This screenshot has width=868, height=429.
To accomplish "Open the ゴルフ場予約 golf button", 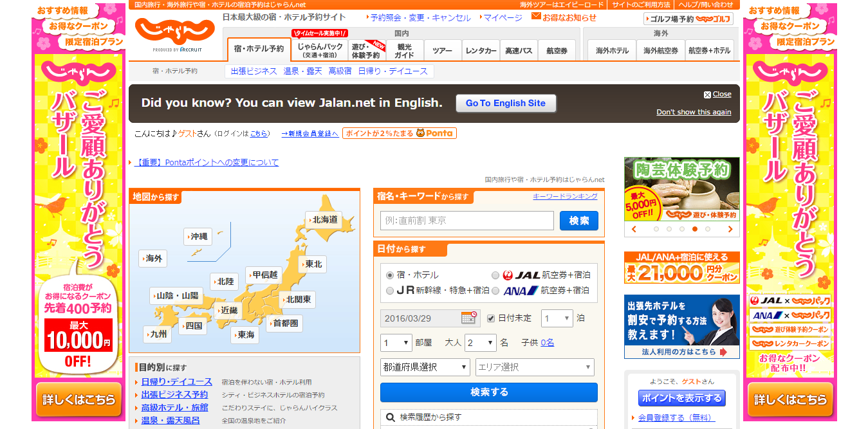I will (688, 19).
